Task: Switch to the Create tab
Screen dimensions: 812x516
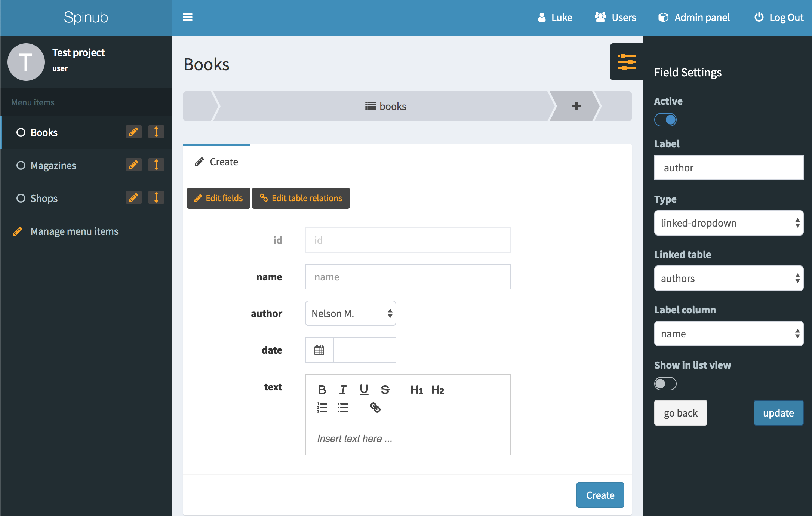Action: click(217, 162)
